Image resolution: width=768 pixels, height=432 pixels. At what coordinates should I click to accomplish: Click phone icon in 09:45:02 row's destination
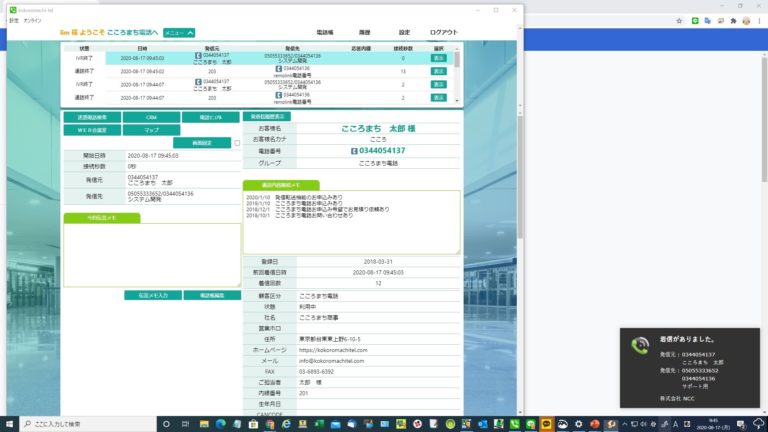click(x=278, y=69)
